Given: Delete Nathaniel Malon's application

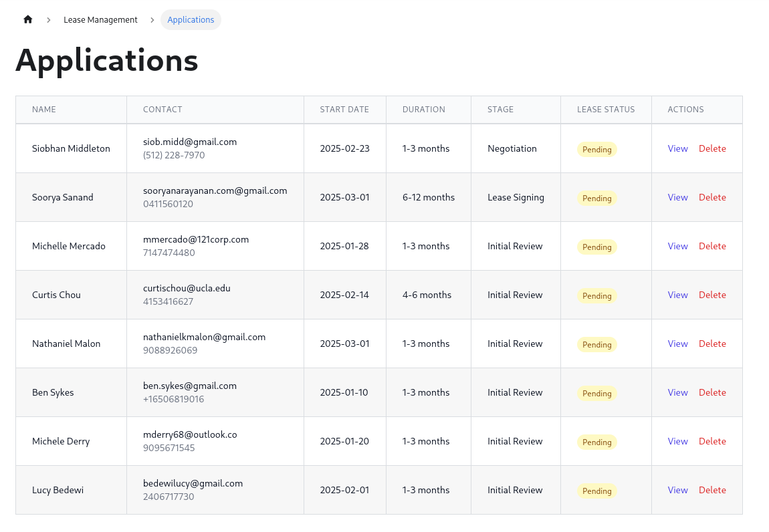Looking at the screenshot, I should click(712, 344).
